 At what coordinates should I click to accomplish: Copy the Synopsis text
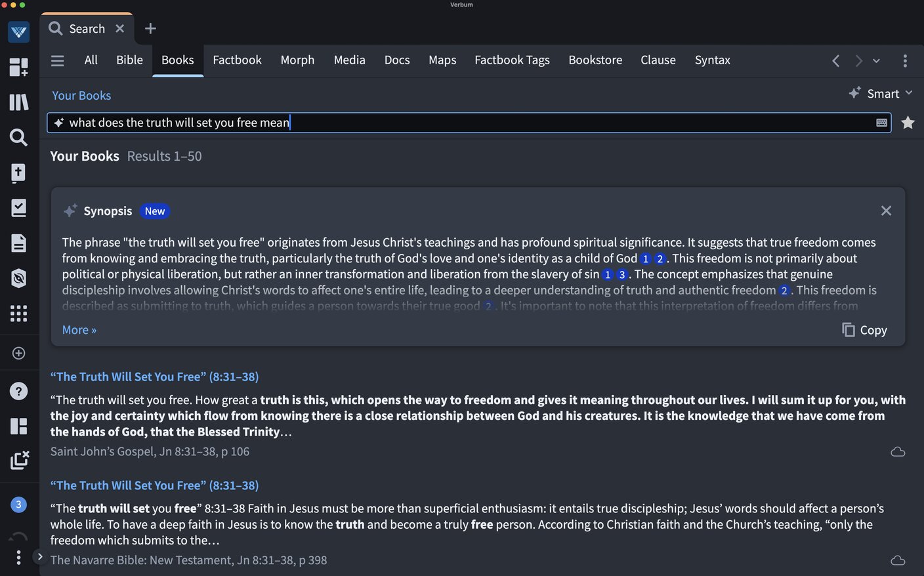(864, 330)
